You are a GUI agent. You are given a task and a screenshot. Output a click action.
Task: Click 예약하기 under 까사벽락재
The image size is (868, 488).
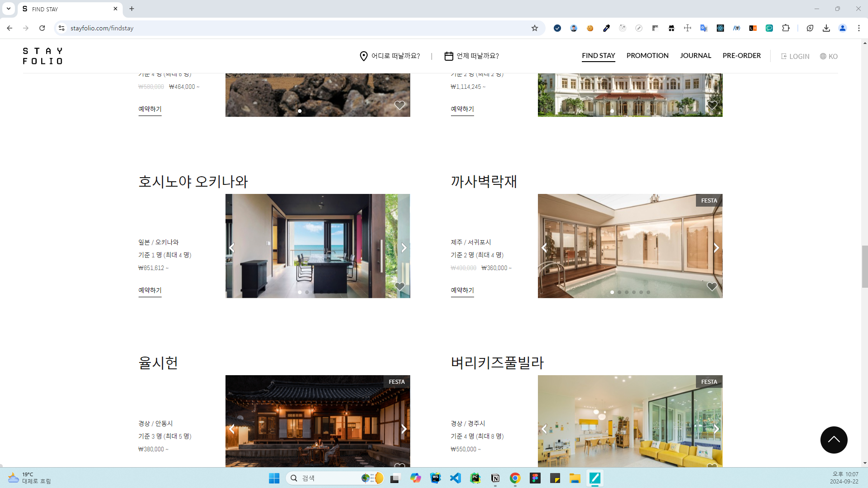(x=462, y=290)
